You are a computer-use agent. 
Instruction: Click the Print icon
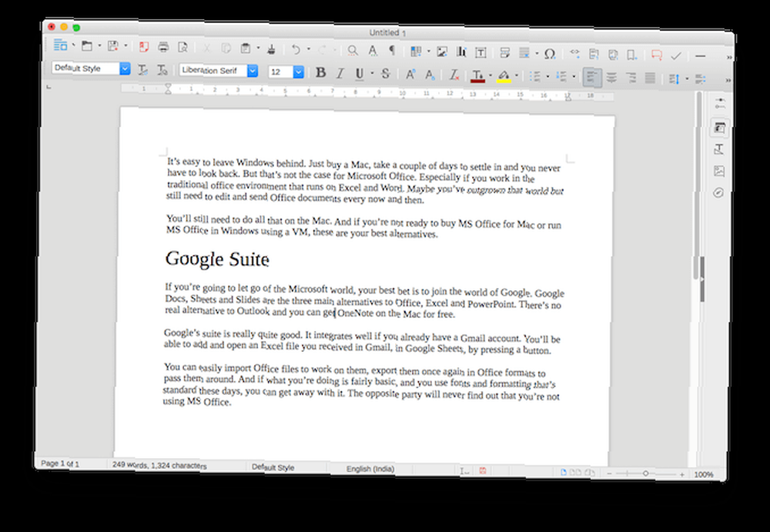[163, 48]
